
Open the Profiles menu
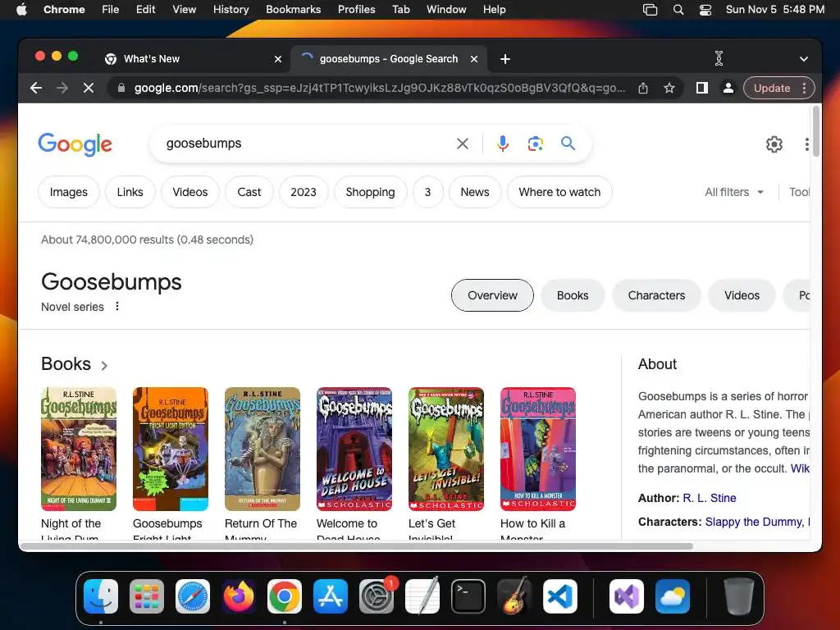356,10
